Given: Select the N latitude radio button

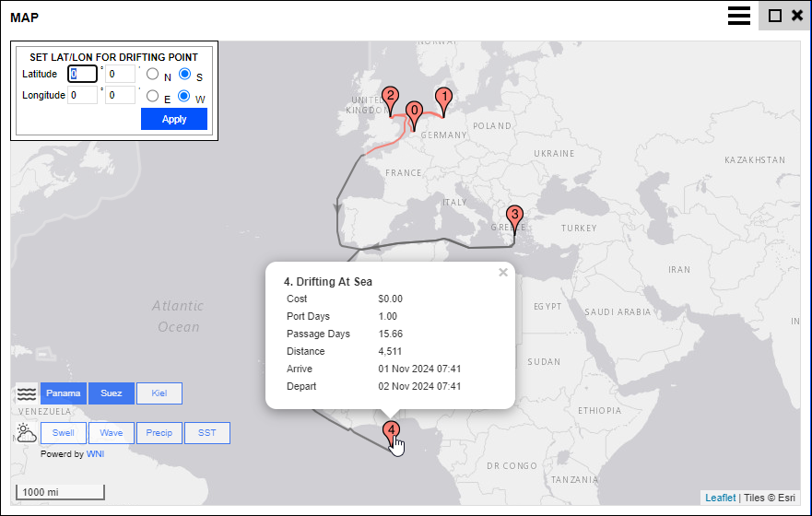Looking at the screenshot, I should pos(153,75).
